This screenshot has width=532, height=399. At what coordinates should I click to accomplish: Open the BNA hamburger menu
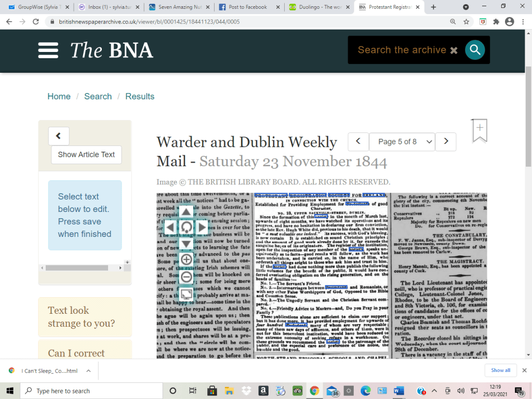48,50
